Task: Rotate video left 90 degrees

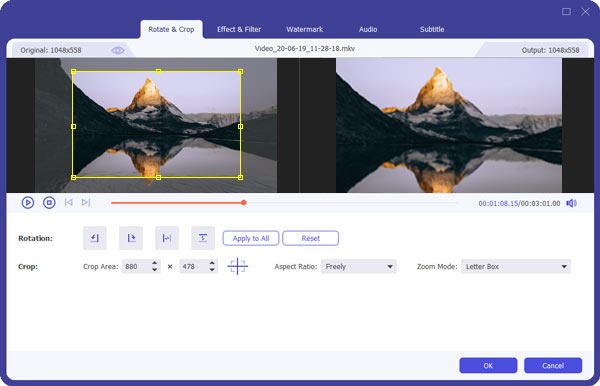Action: [x=95, y=238]
